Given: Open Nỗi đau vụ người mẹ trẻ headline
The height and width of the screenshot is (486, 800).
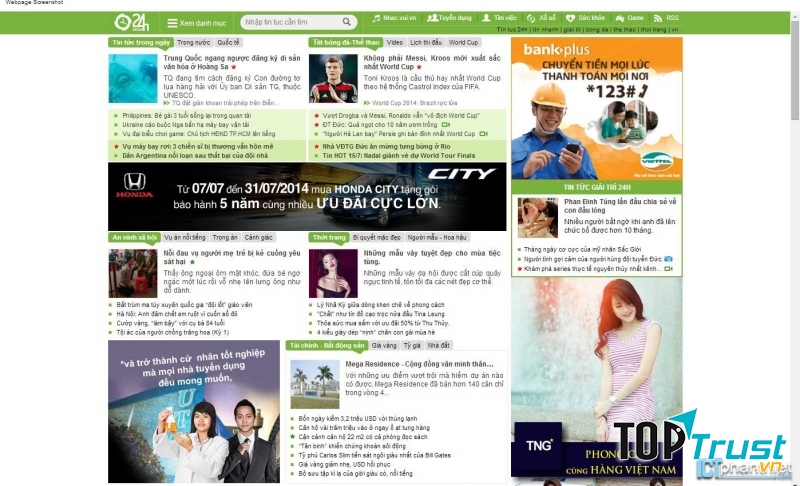Looking at the screenshot, I should pyautogui.click(x=232, y=257).
